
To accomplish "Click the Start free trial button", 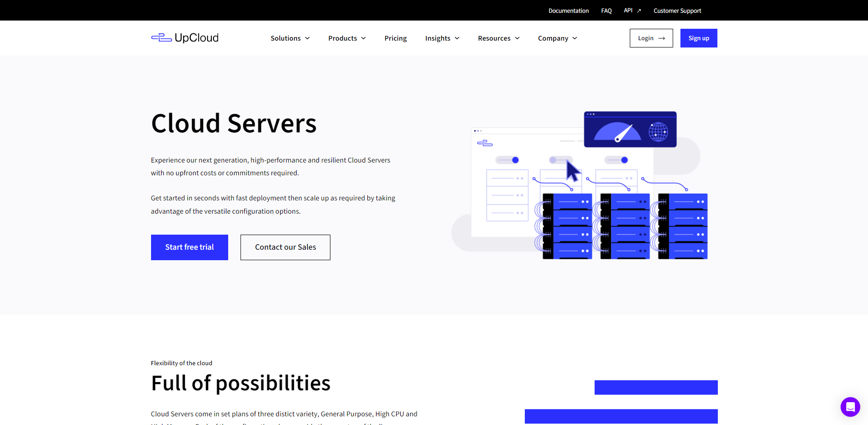I will tap(189, 247).
